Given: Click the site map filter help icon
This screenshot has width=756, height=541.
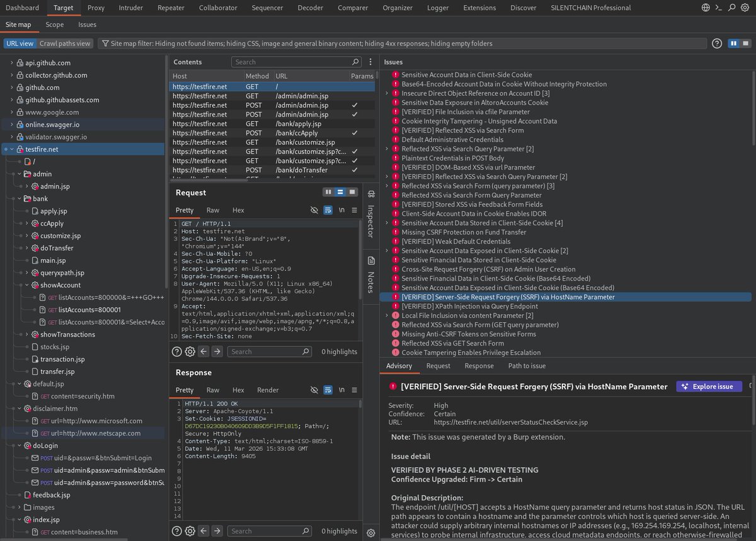Looking at the screenshot, I should pyautogui.click(x=717, y=44).
